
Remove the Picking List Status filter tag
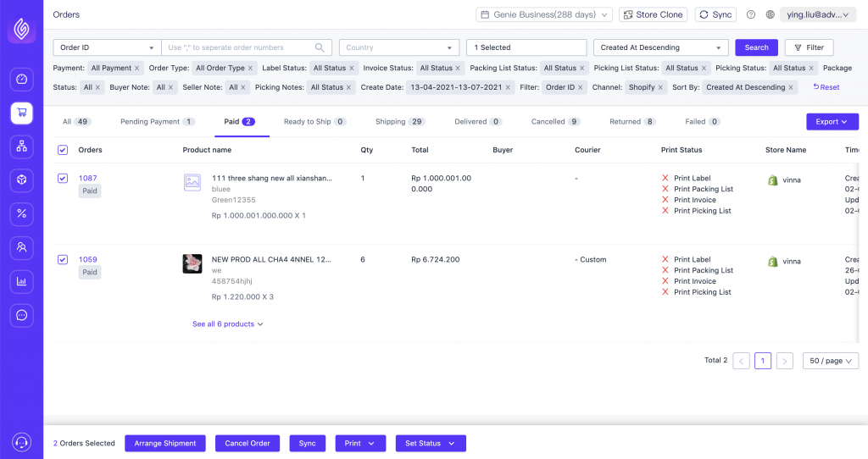704,68
